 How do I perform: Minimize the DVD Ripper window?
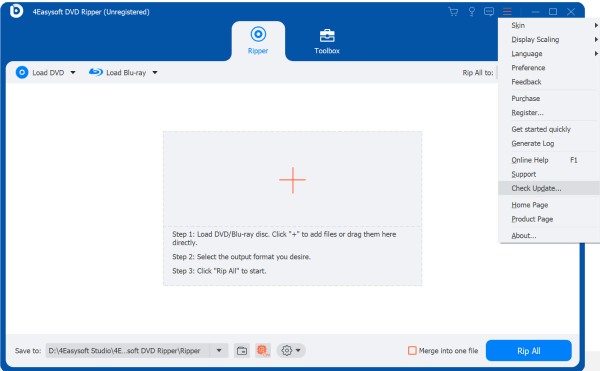pos(535,12)
